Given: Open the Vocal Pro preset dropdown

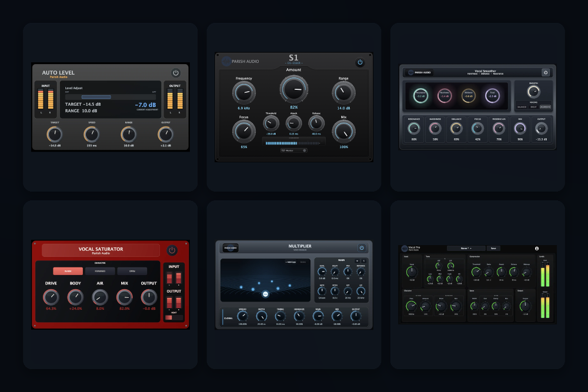Looking at the screenshot, I should [x=466, y=248].
